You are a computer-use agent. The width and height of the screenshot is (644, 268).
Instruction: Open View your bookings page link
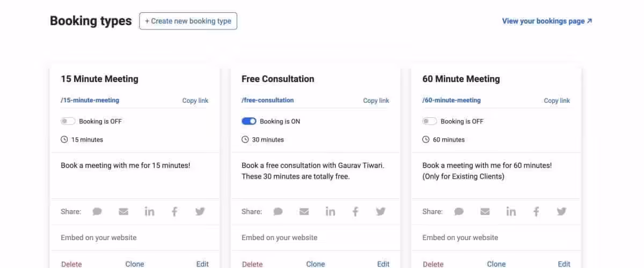coord(547,21)
